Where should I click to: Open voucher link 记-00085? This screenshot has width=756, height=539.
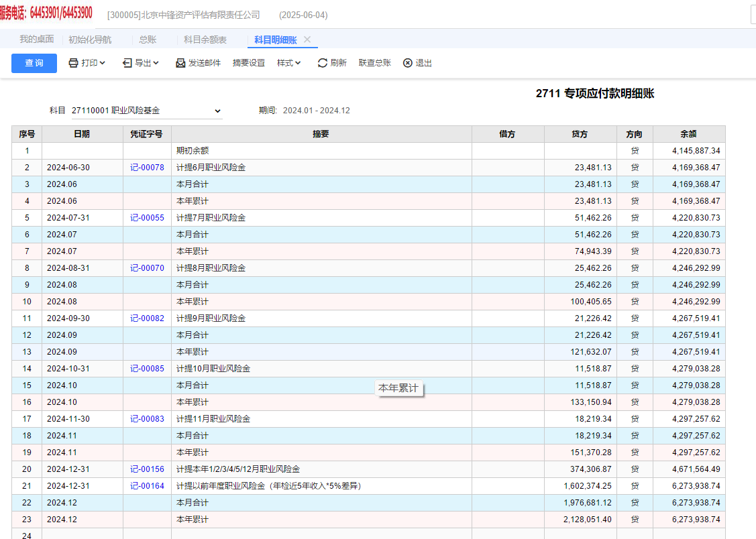click(x=147, y=369)
